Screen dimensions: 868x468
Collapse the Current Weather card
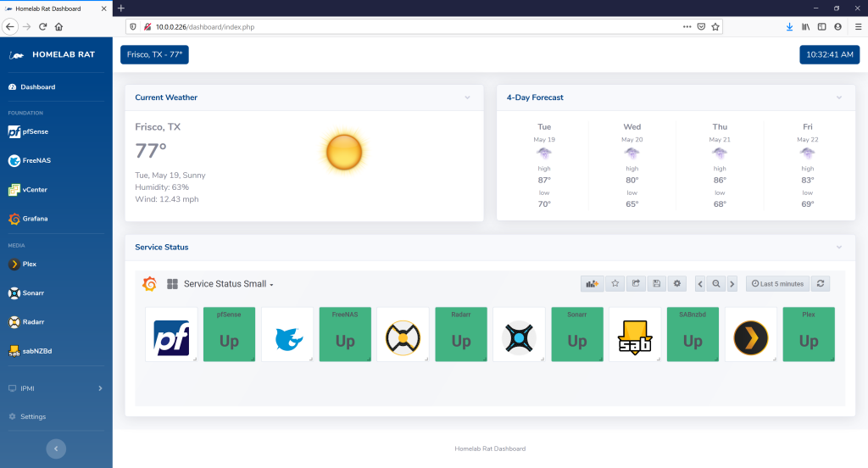click(467, 97)
